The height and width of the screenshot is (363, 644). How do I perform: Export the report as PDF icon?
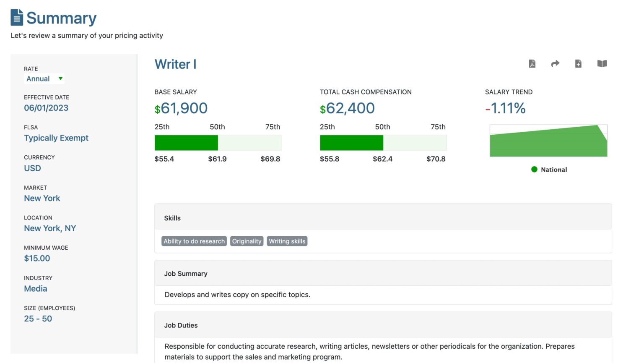pyautogui.click(x=532, y=64)
